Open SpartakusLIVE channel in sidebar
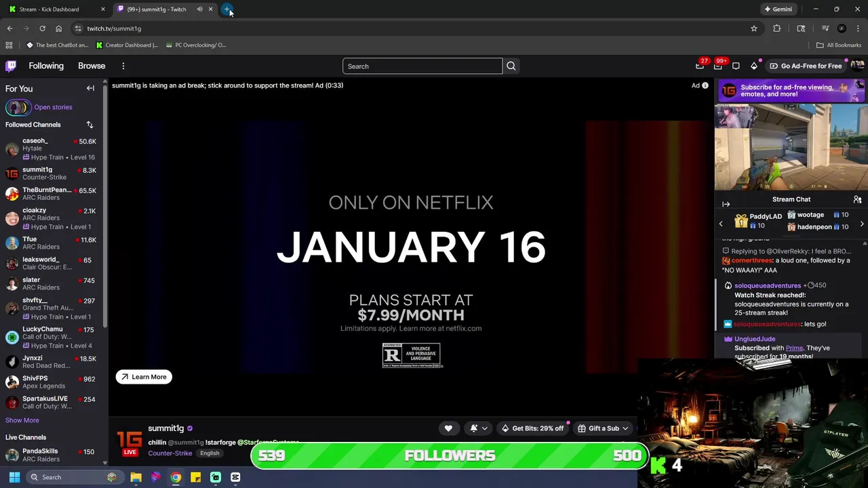 coord(53,403)
